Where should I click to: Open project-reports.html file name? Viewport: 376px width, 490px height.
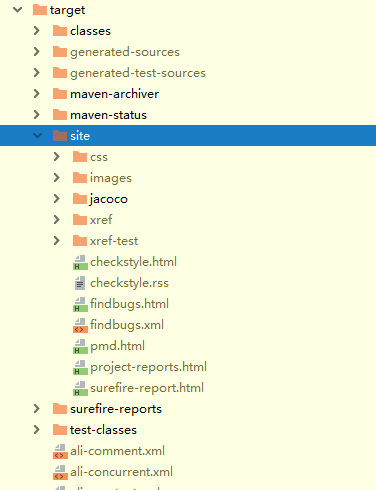pyautogui.click(x=148, y=367)
